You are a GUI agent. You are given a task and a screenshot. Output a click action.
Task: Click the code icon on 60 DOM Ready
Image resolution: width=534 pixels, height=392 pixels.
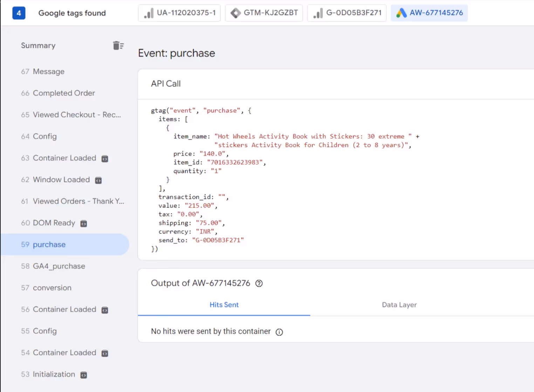coord(84,224)
